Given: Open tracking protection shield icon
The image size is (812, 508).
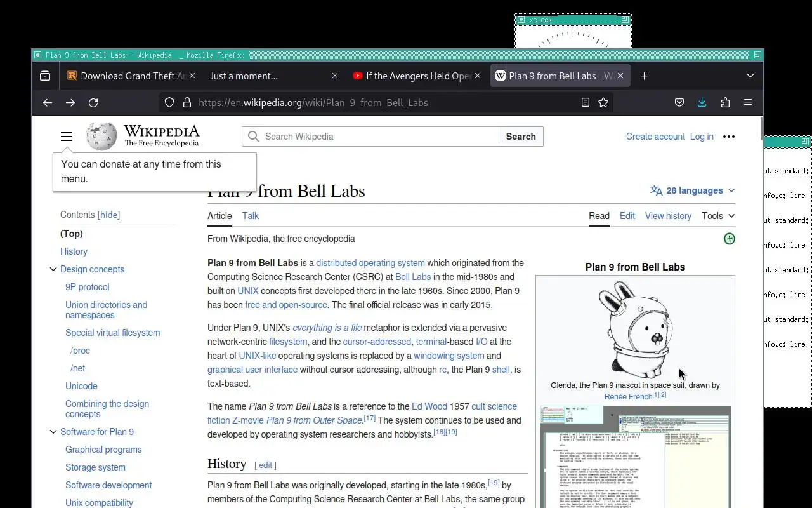Looking at the screenshot, I should pyautogui.click(x=169, y=102).
